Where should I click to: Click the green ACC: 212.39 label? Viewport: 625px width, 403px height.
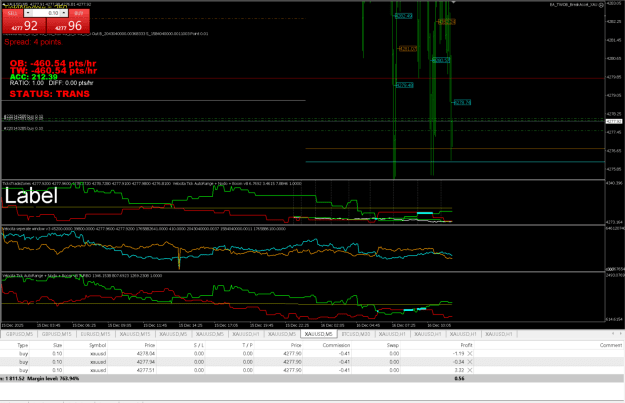coord(33,77)
